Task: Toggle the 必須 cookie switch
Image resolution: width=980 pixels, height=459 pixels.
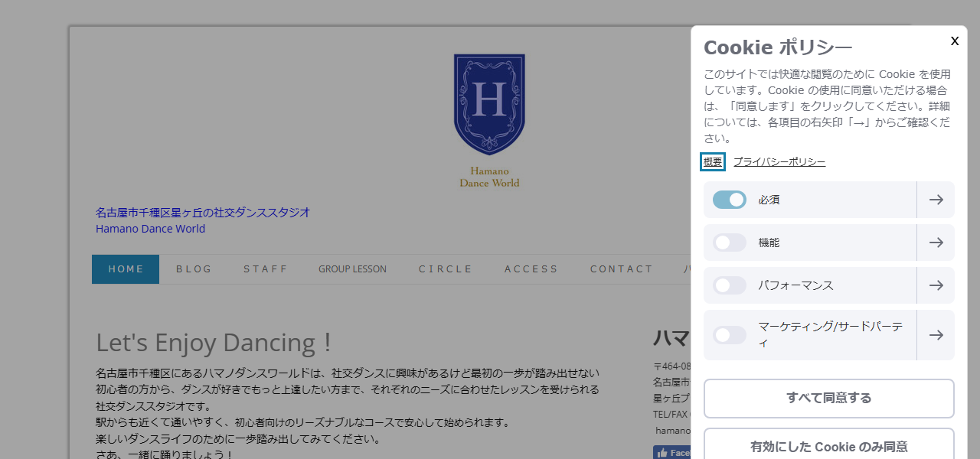Action: (730, 200)
